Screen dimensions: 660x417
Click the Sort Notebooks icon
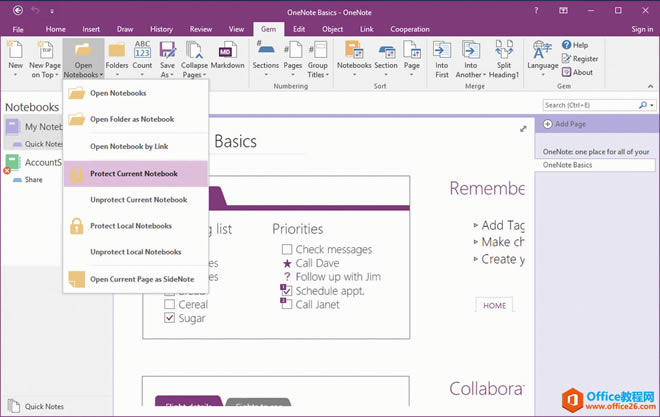point(353,54)
